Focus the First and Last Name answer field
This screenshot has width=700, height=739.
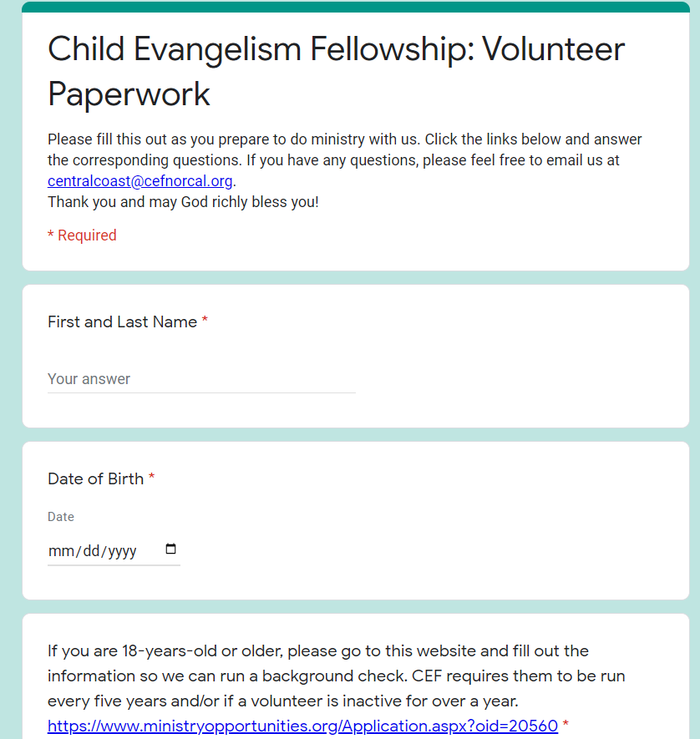(x=201, y=379)
